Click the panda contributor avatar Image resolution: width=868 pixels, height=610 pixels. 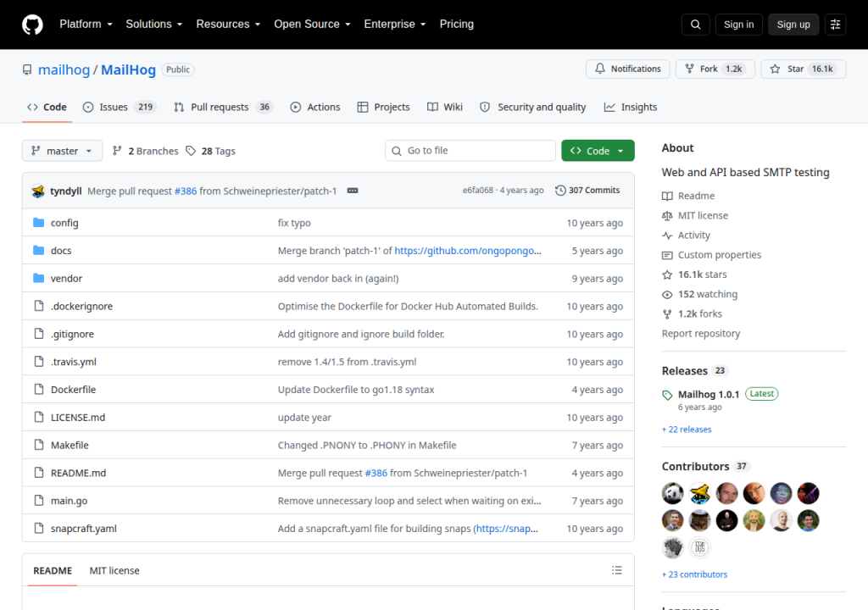[672, 493]
